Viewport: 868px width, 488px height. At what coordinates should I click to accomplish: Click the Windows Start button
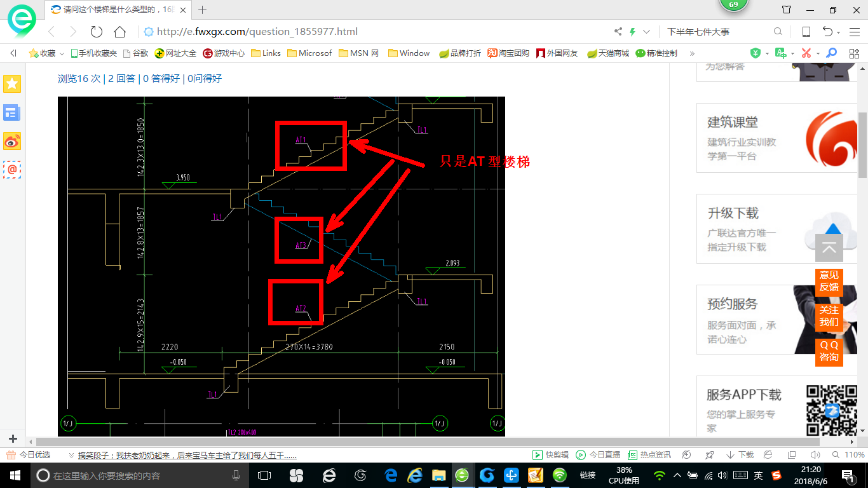point(14,475)
